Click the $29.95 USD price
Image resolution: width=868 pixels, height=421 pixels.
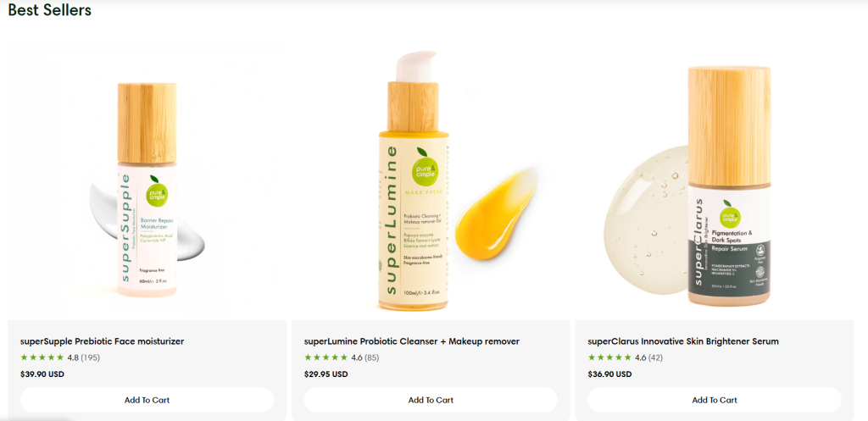pyautogui.click(x=326, y=374)
